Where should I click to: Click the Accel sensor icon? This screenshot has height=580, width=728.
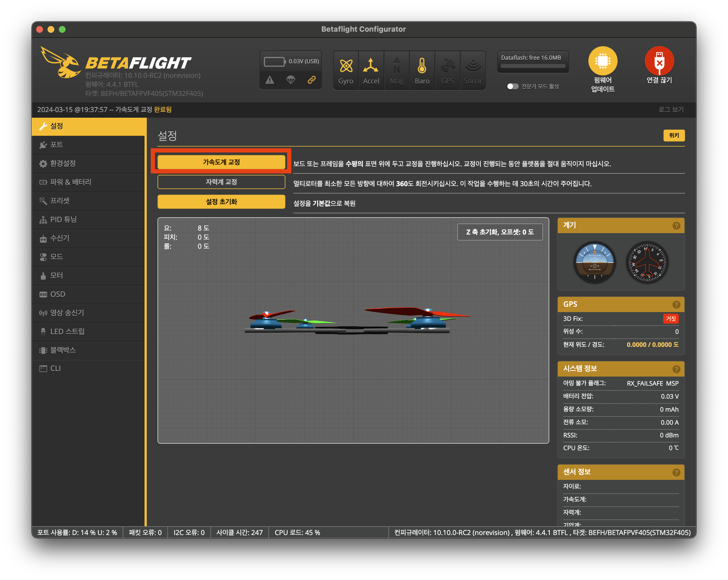(371, 66)
